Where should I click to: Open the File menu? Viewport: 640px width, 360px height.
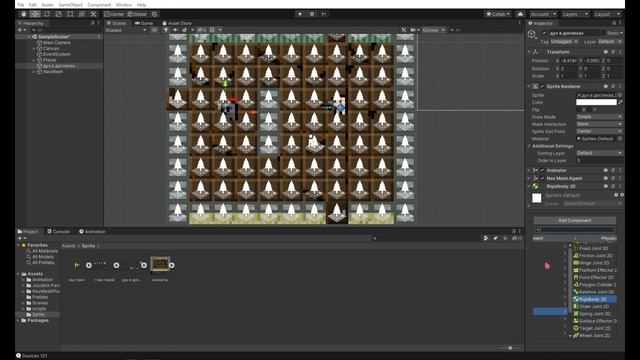(20, 5)
